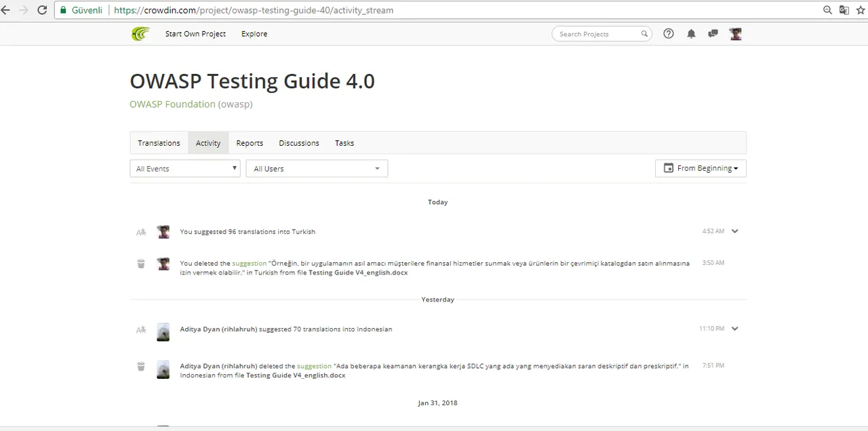
Task: Open the Discussions tab
Action: click(299, 143)
